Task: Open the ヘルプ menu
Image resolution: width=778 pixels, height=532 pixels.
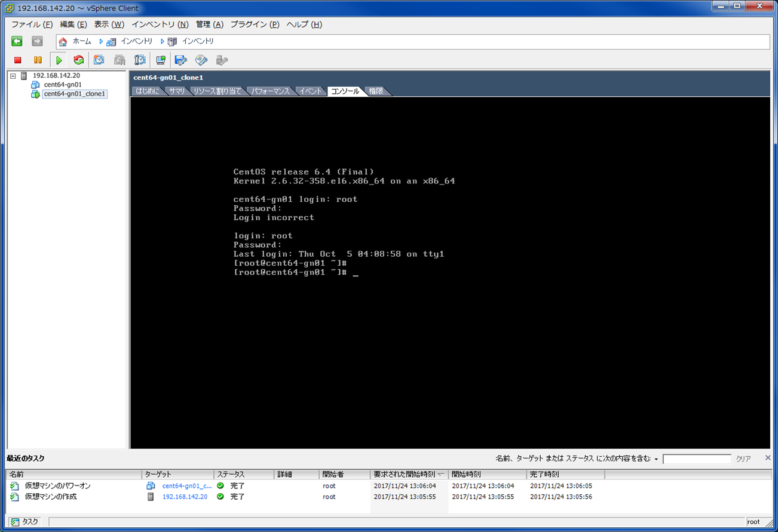Action: 304,24
